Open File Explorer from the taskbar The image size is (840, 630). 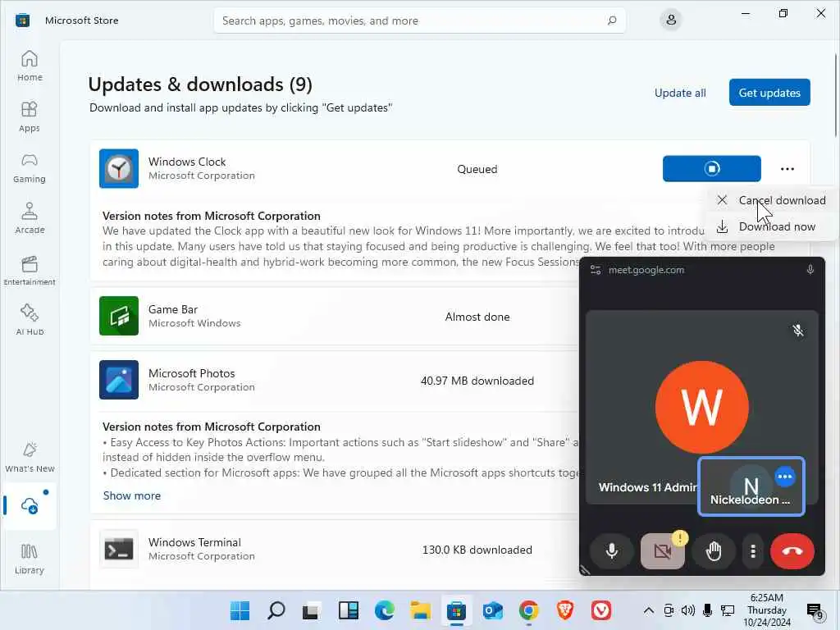[x=421, y=610]
